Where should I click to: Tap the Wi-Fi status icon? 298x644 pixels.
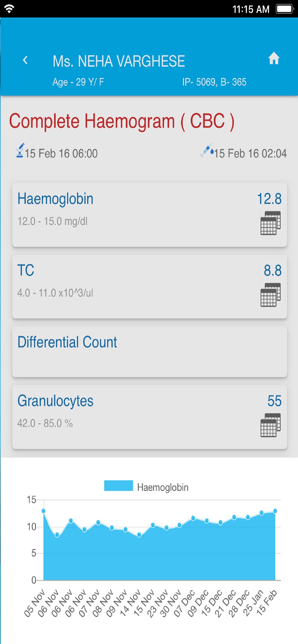click(9, 9)
